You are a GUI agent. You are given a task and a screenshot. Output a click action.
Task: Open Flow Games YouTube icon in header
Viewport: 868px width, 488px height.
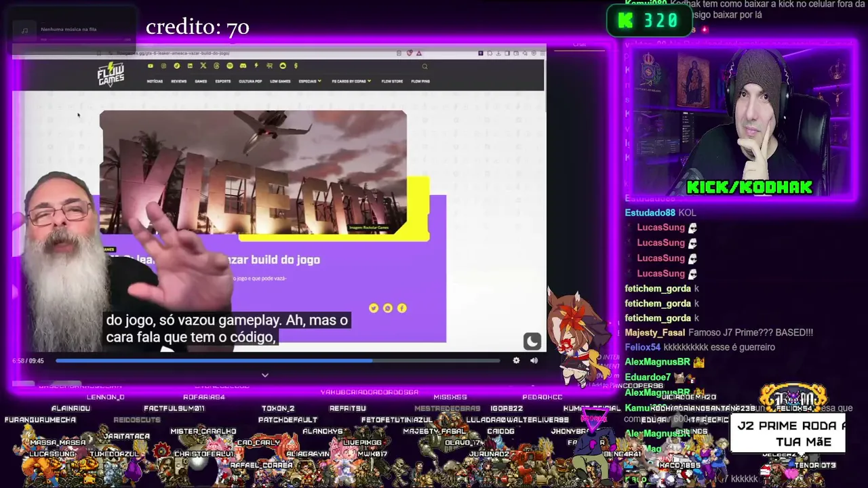[150, 66]
